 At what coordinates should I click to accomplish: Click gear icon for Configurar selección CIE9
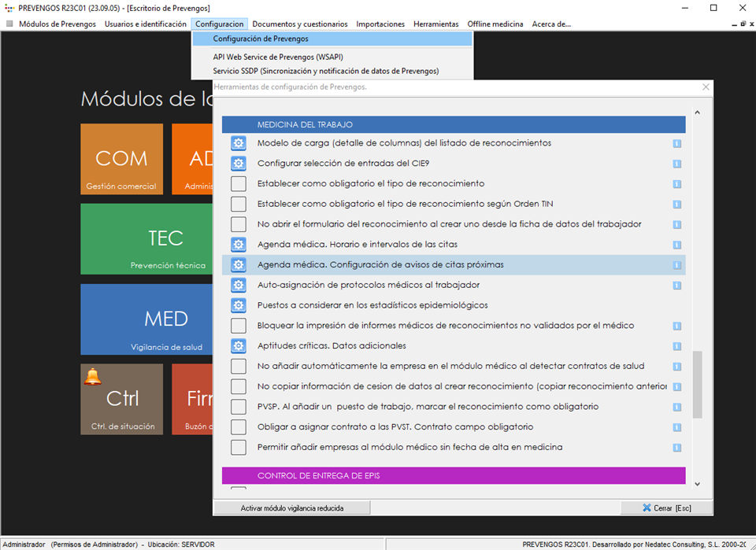click(239, 164)
